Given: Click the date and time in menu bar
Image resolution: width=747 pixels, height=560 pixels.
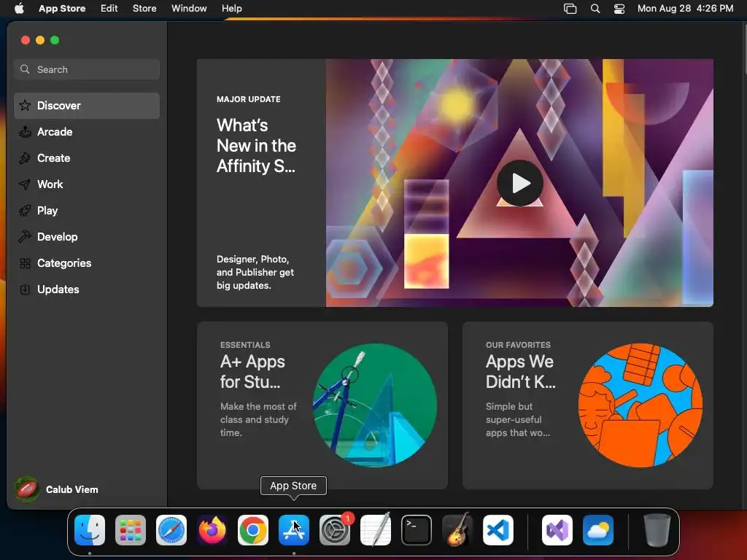Looking at the screenshot, I should [x=685, y=9].
